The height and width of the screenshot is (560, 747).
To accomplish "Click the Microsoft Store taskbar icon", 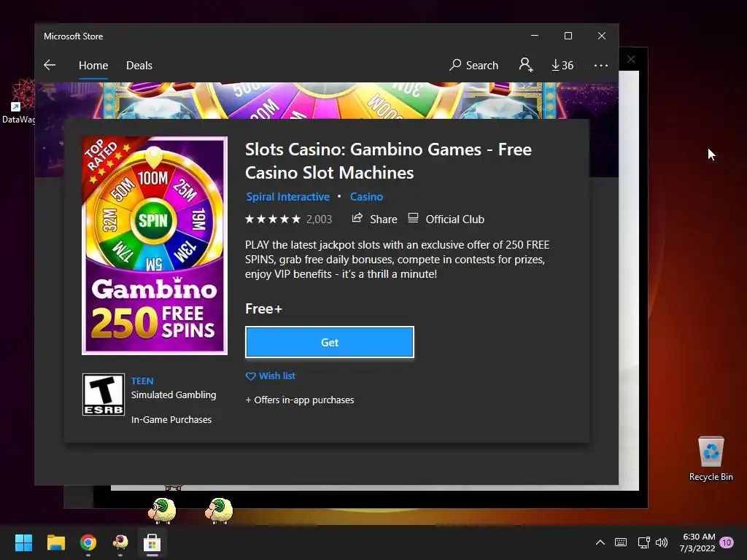I will [x=152, y=542].
